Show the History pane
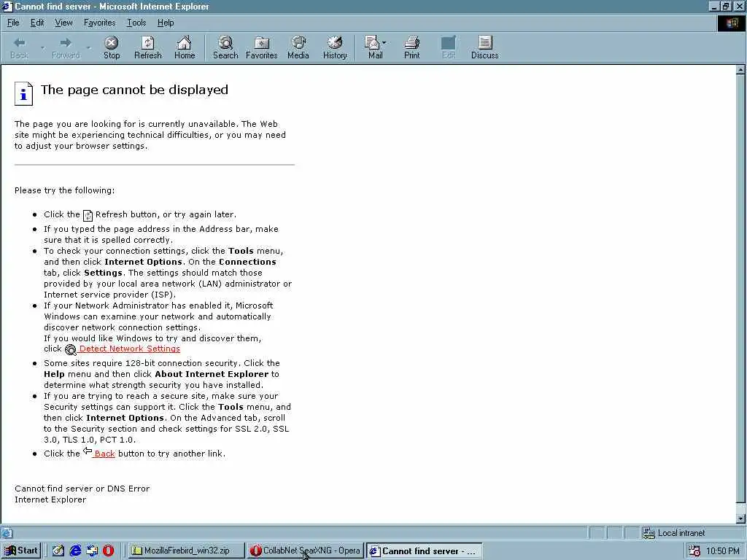This screenshot has height=560, width=747. 335,47
